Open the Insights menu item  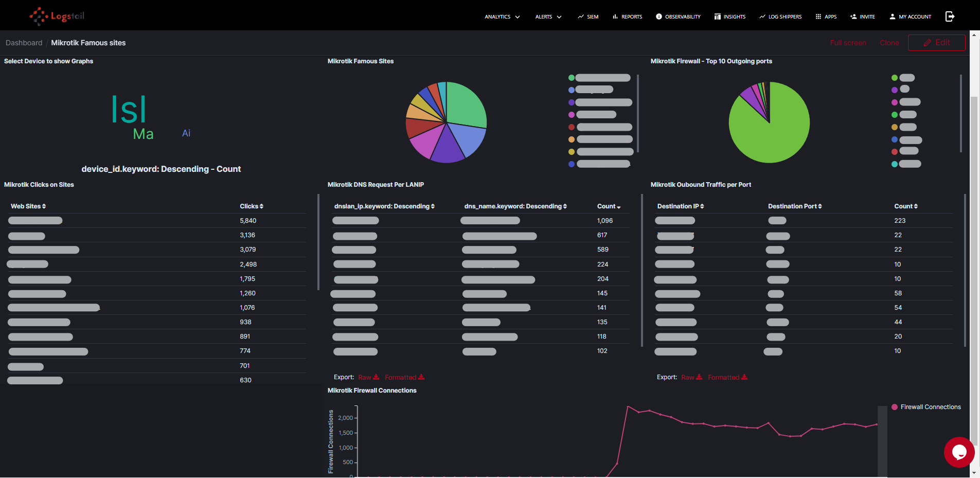pos(730,16)
